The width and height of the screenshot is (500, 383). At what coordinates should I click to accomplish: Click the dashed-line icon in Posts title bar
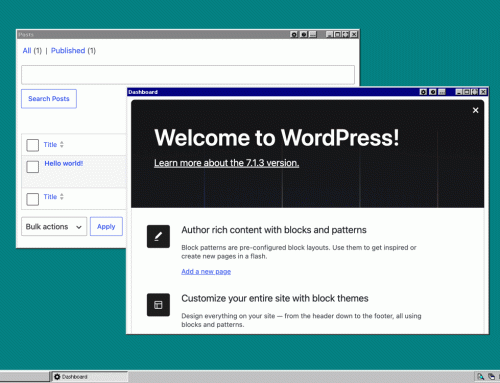(x=313, y=34)
